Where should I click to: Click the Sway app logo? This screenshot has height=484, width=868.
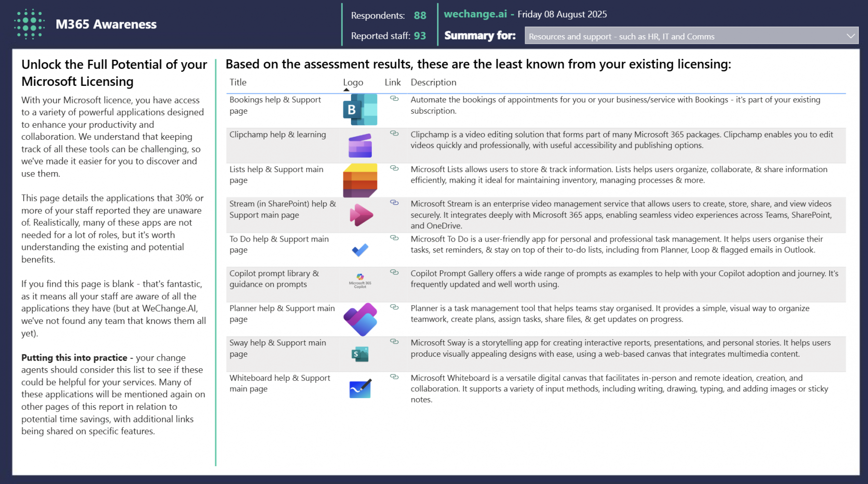coord(360,354)
